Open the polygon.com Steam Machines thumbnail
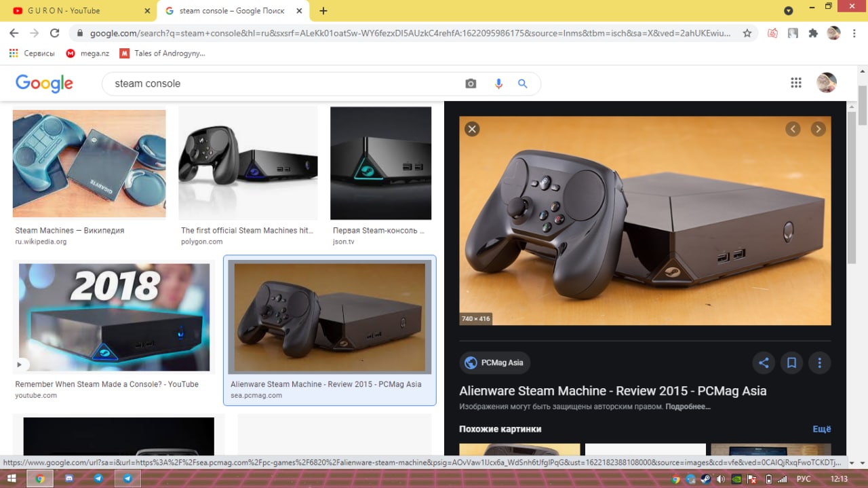Screen dimensions: 868x488 [x=248, y=163]
